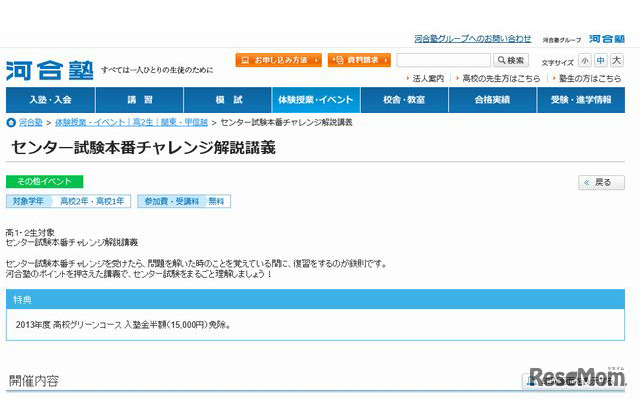Open 河合塾 breadcrumb link
This screenshot has width=640, height=400.
(x=31, y=122)
